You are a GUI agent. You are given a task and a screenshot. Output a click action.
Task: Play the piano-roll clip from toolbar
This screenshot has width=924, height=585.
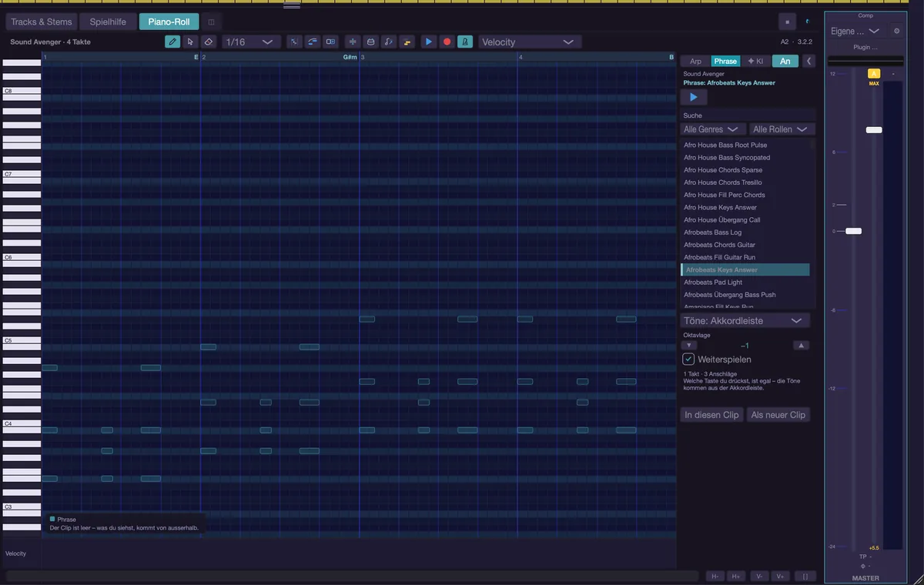tap(429, 42)
